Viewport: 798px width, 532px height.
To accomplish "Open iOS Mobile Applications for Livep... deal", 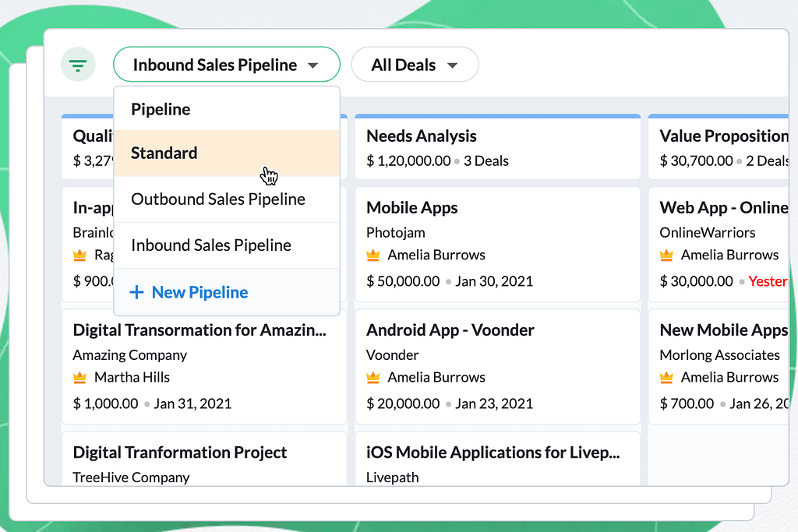I will pyautogui.click(x=497, y=459).
